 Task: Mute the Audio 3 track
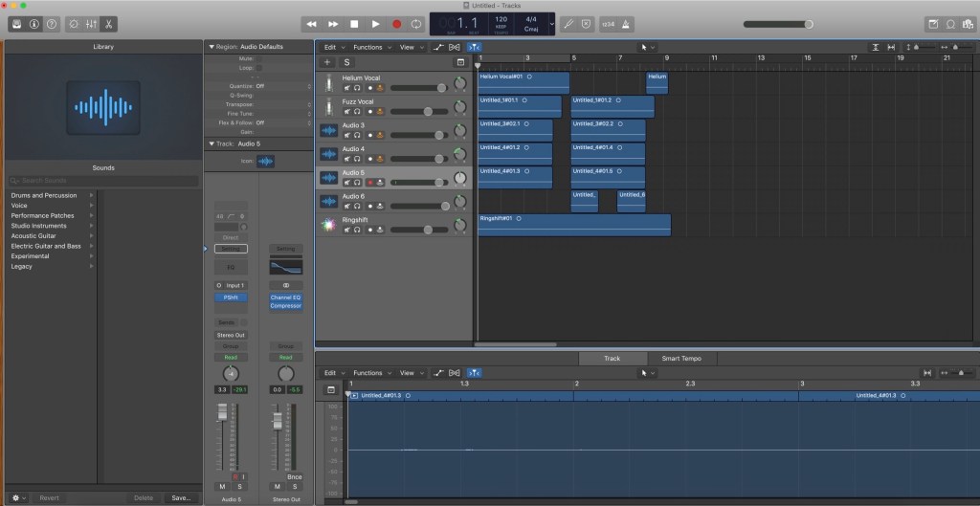pyautogui.click(x=346, y=136)
